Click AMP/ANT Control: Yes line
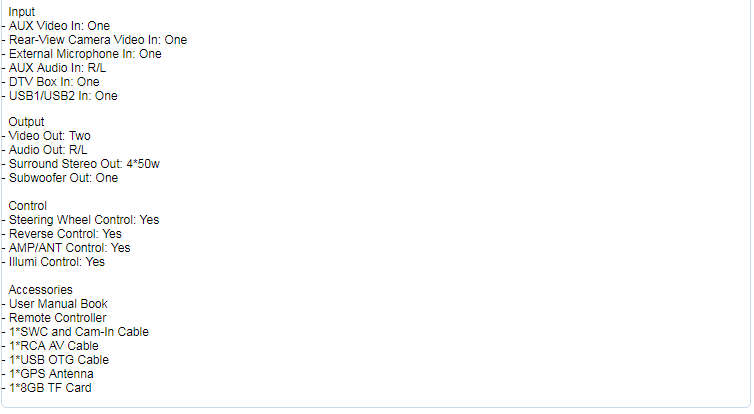The width and height of the screenshot is (754, 414). point(66,248)
